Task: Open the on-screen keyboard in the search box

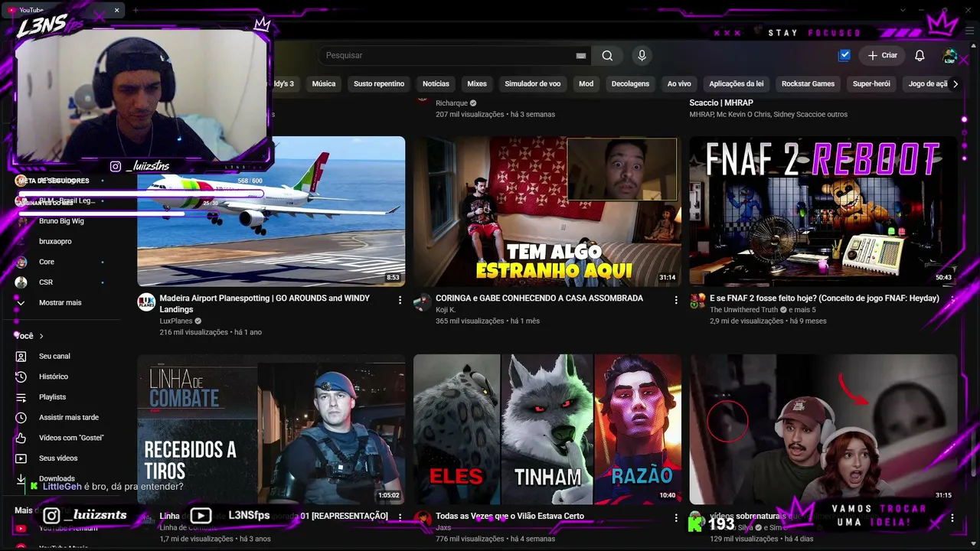Action: tap(581, 56)
